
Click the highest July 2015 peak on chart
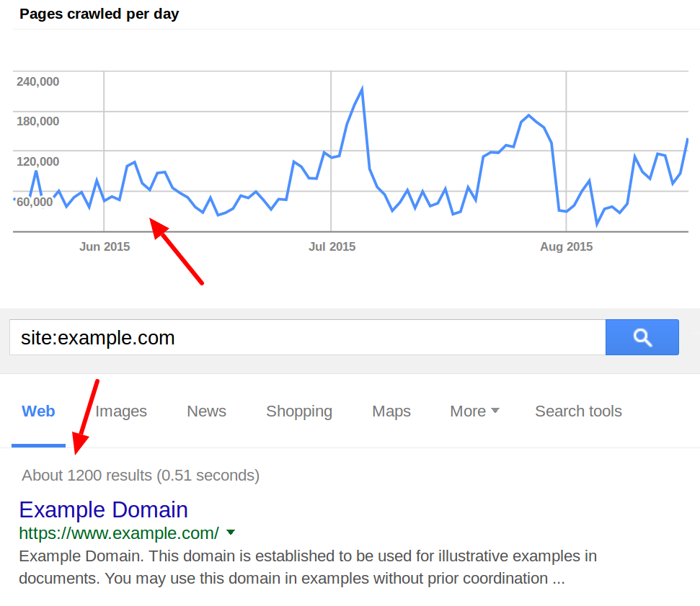(x=361, y=89)
